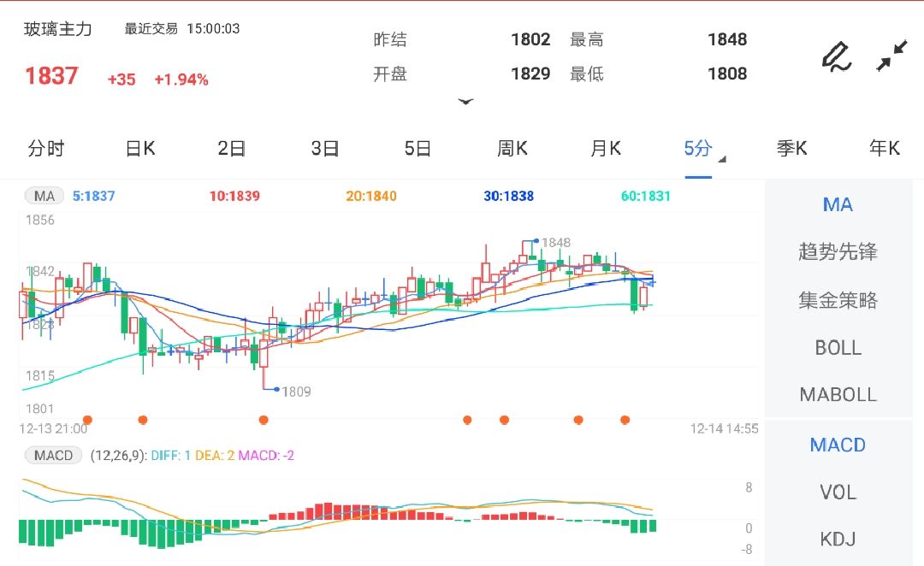Enable the BOLL indicator
The height and width of the screenshot is (566, 924).
click(837, 347)
